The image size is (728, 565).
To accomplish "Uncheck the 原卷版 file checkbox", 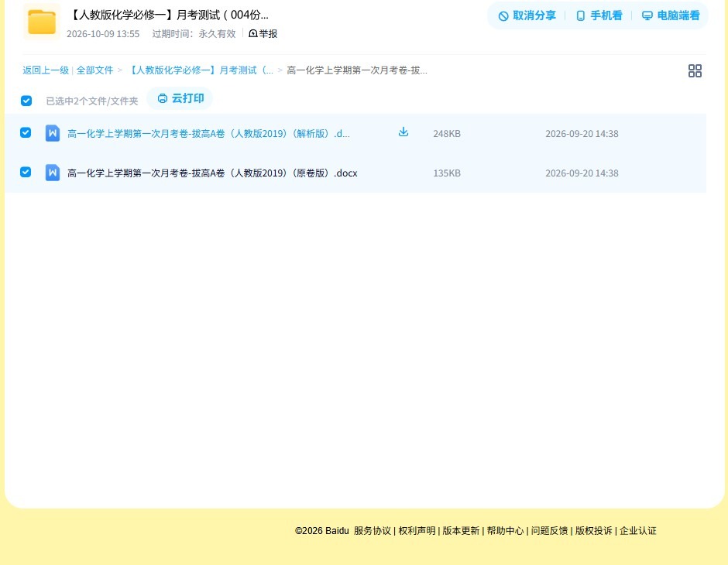I will 26,172.
